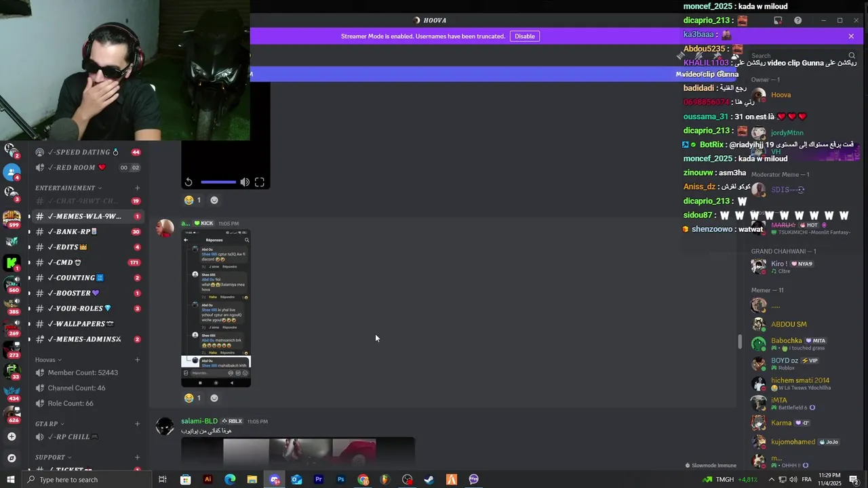Enter fullscreen on the chat video

pyautogui.click(x=260, y=182)
